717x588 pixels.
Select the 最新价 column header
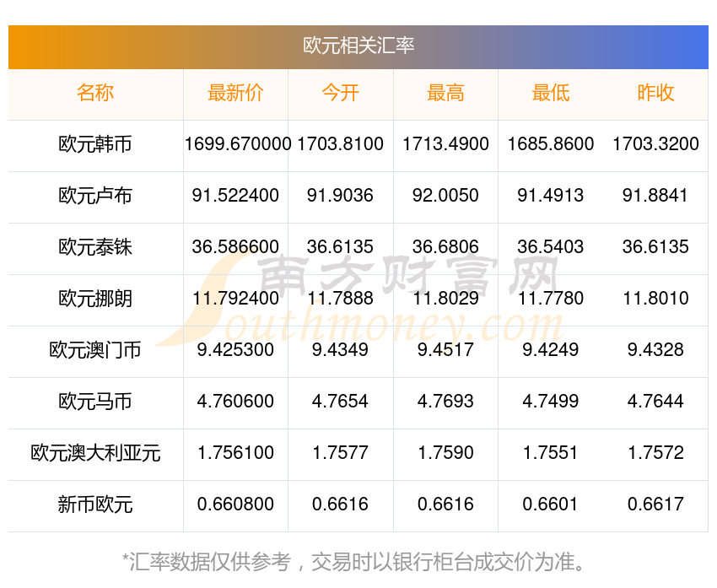[x=235, y=94]
